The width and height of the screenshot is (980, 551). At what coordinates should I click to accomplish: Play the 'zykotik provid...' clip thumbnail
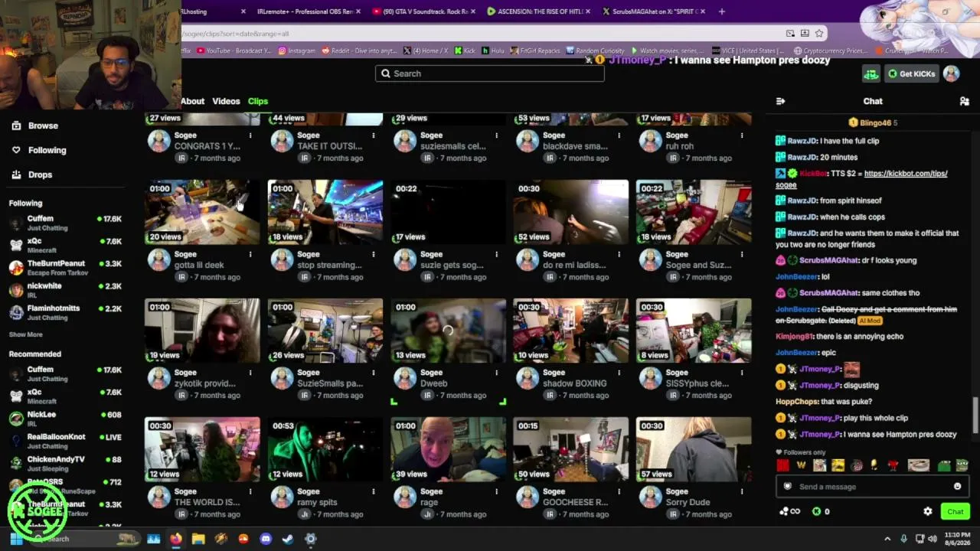(202, 331)
